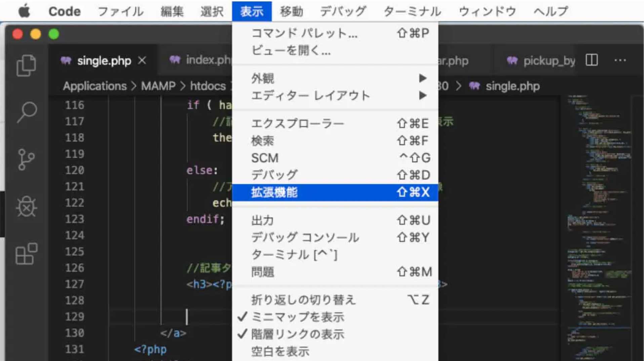Choose ビューを開く... menu item
The width and height of the screenshot is (644, 361).
pyautogui.click(x=335, y=50)
